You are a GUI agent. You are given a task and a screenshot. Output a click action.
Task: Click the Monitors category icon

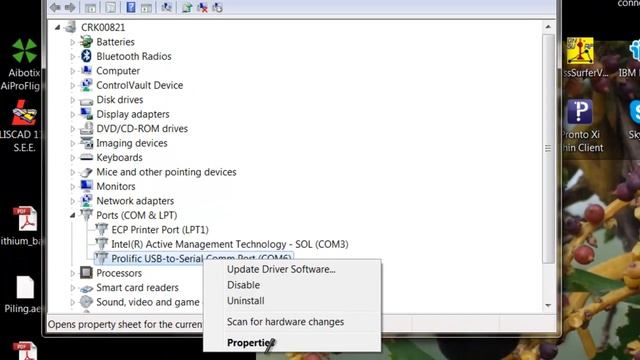pyautogui.click(x=86, y=186)
